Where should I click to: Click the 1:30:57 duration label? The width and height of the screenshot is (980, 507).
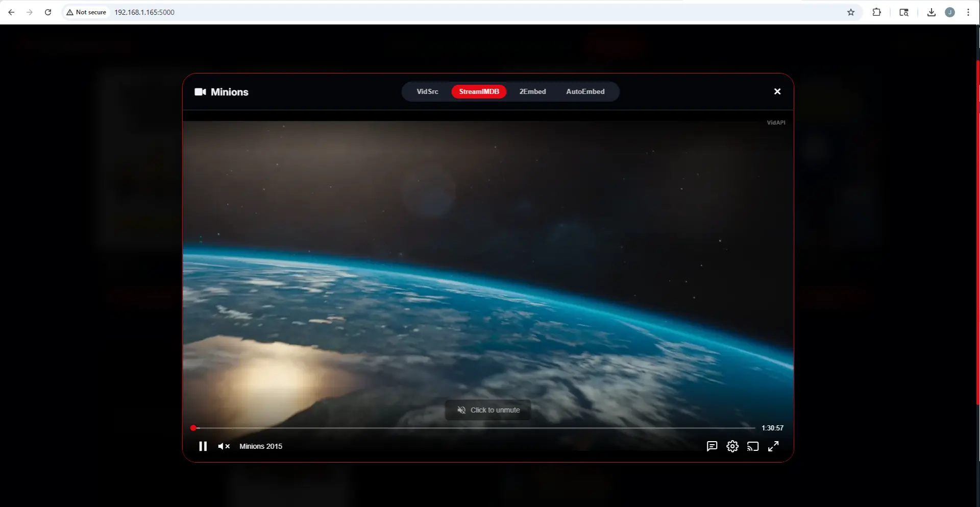pos(772,428)
